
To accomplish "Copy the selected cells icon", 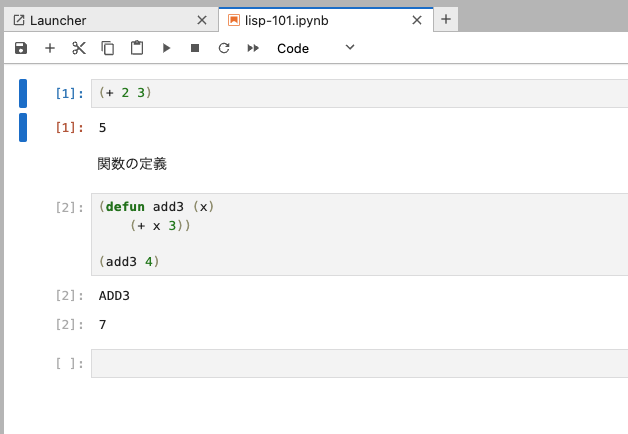I will [x=108, y=48].
